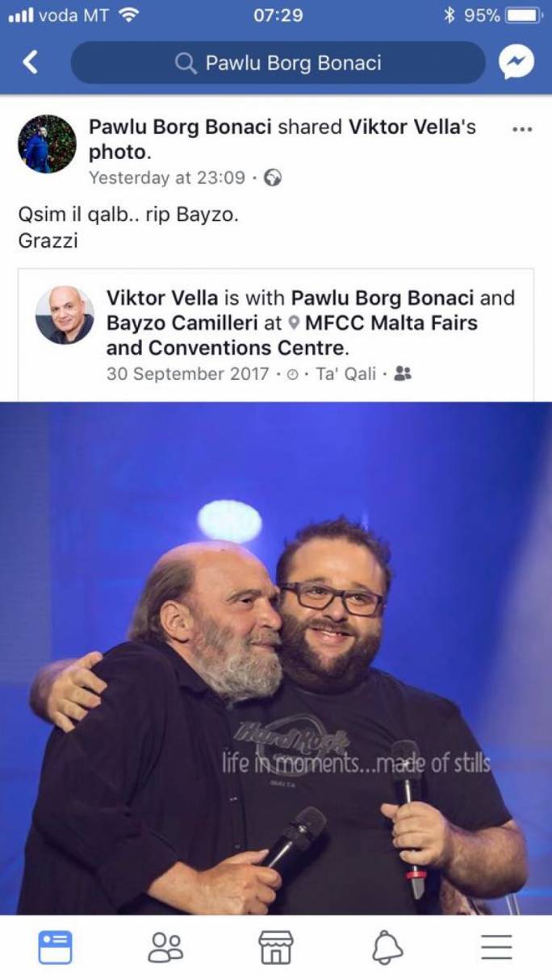Open the Notifications bell tab
This screenshot has height=980, width=552.
pos(387,947)
